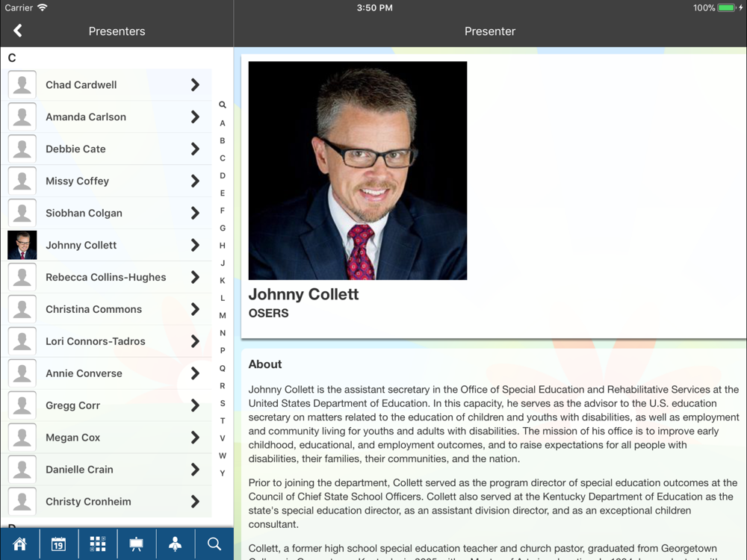This screenshot has height=560, width=747.
Task: Expand Johnny Collett row chevron
Action: (x=195, y=245)
